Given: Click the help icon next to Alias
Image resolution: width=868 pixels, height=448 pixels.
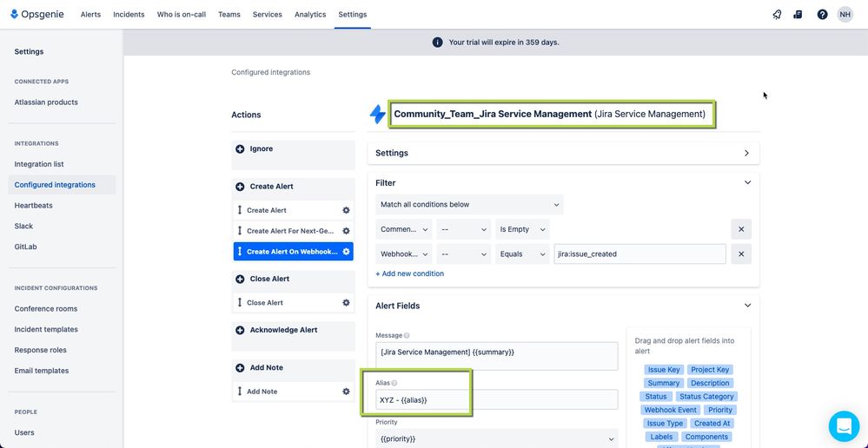Looking at the screenshot, I should coord(394,383).
